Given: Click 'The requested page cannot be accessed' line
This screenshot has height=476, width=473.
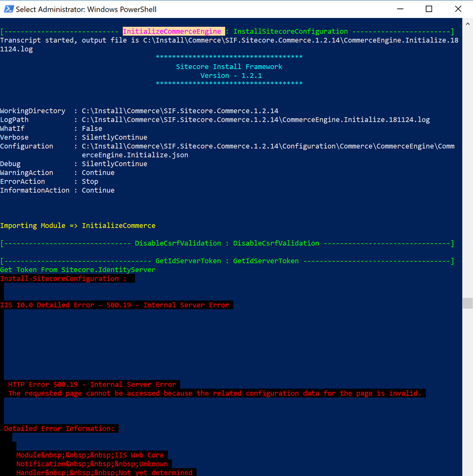Looking at the screenshot, I should pos(215,393).
